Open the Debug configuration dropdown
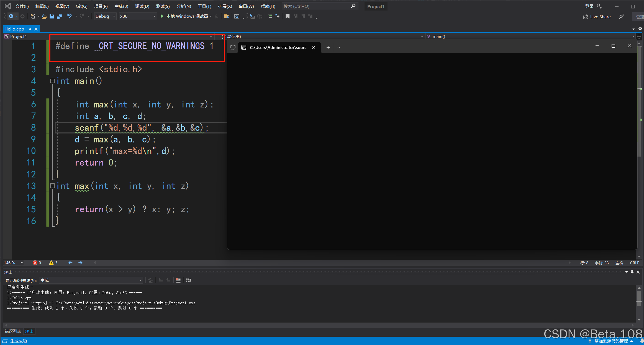Viewport: 644px width, 345px height. [x=114, y=16]
